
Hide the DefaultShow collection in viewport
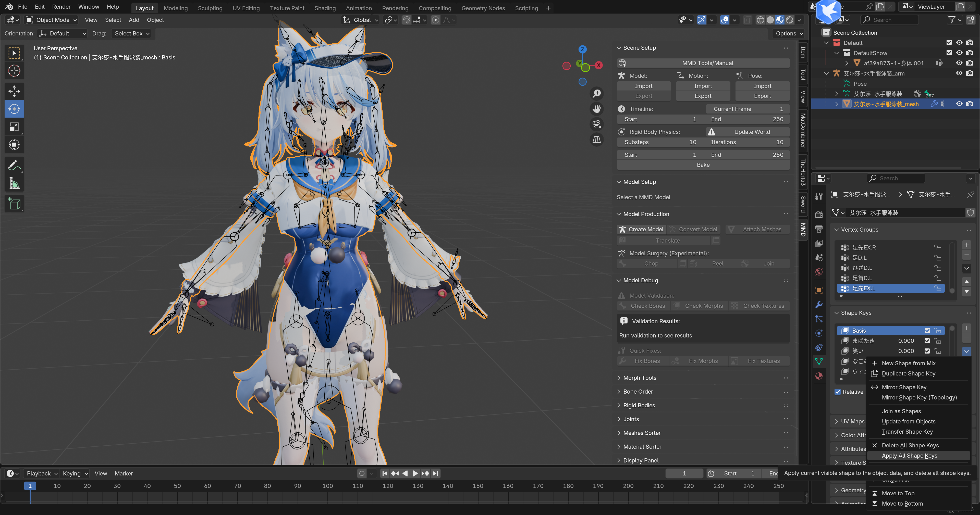click(x=960, y=53)
